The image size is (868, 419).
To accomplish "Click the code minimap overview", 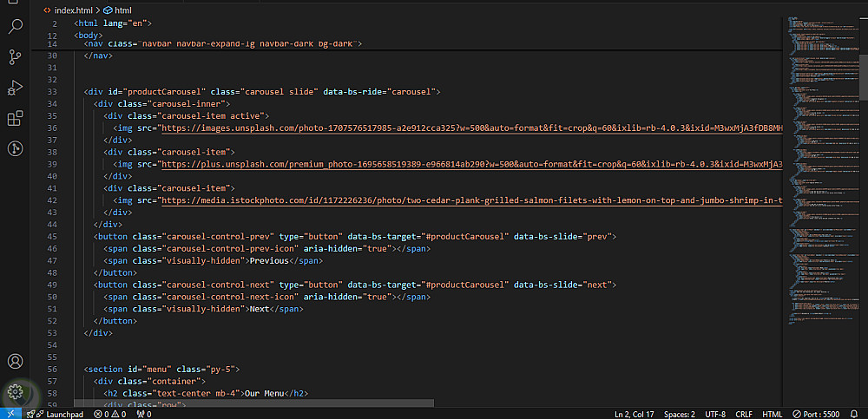I will [825, 173].
